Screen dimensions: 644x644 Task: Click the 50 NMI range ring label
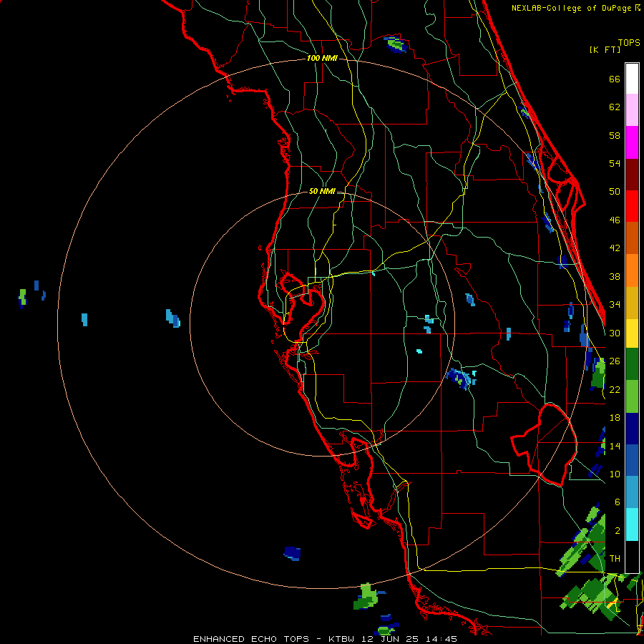(322, 191)
